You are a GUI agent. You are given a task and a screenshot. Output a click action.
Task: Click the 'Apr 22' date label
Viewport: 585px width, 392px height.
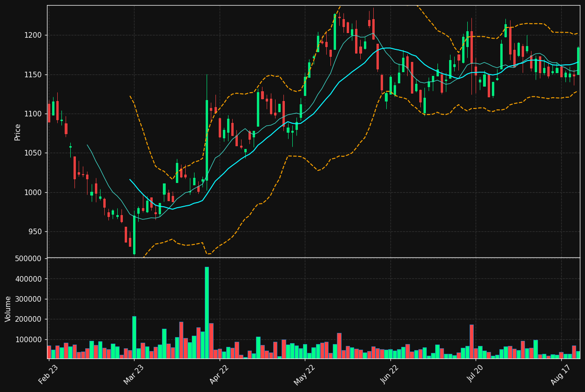[x=219, y=375]
